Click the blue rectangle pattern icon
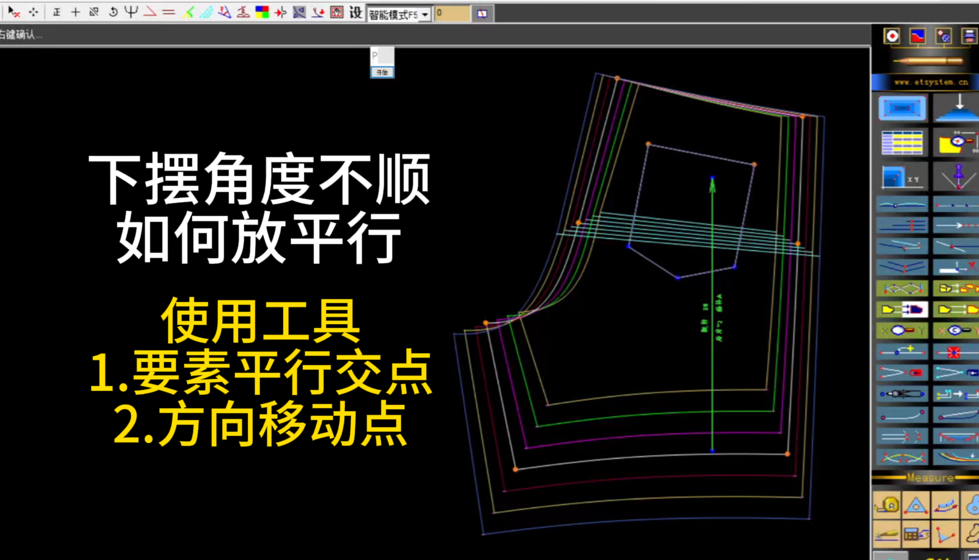This screenshot has width=979, height=560. pyautogui.click(x=902, y=108)
